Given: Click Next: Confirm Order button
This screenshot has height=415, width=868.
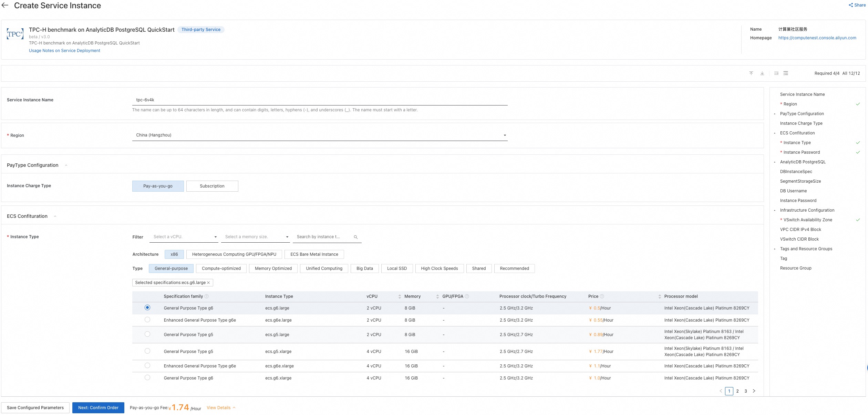Looking at the screenshot, I should point(98,408).
